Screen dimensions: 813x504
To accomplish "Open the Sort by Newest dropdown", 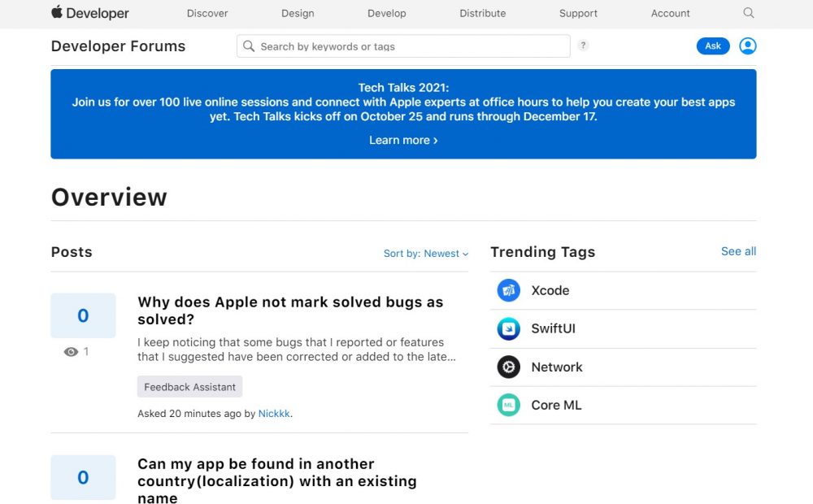I will [x=426, y=254].
